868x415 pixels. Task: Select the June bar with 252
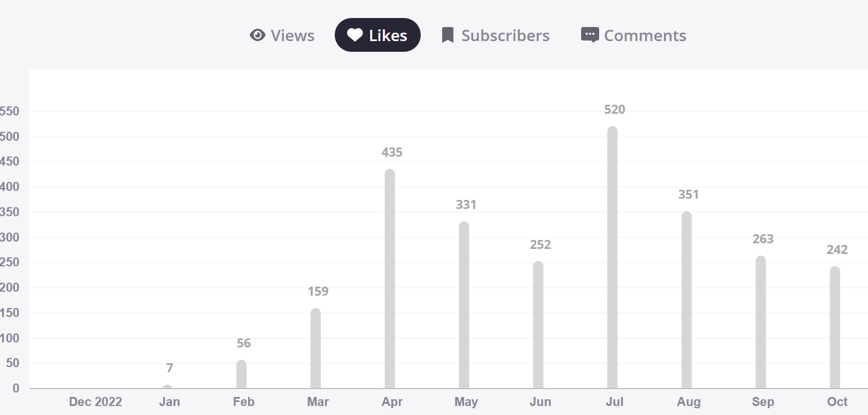tap(538, 325)
